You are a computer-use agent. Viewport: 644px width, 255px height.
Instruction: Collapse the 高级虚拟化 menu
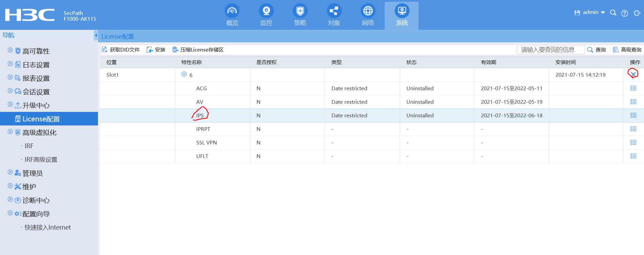pyautogui.click(x=10, y=132)
